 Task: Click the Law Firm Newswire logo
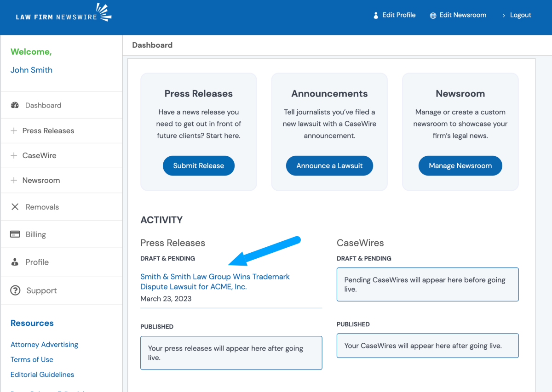(63, 14)
